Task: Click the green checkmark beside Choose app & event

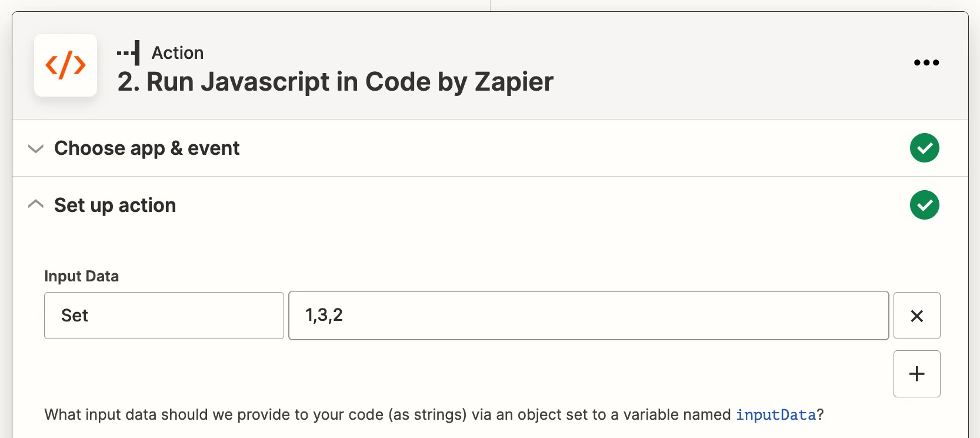Action: point(925,148)
